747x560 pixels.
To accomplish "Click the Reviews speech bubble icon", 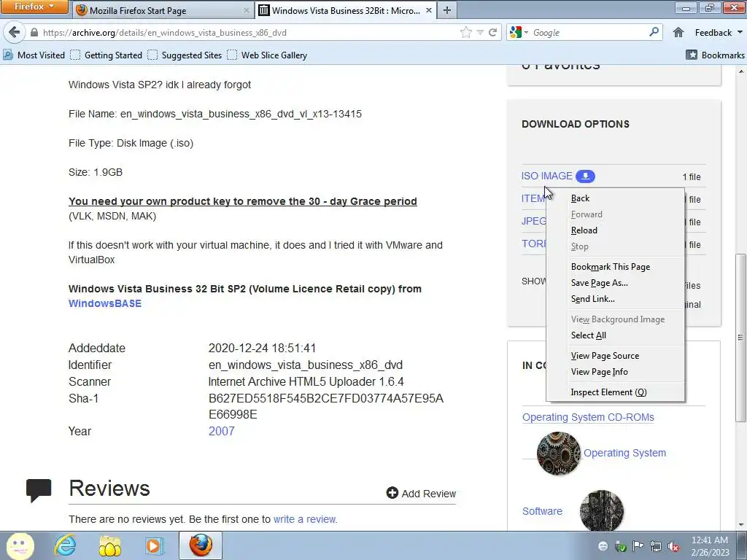I will click(x=39, y=491).
